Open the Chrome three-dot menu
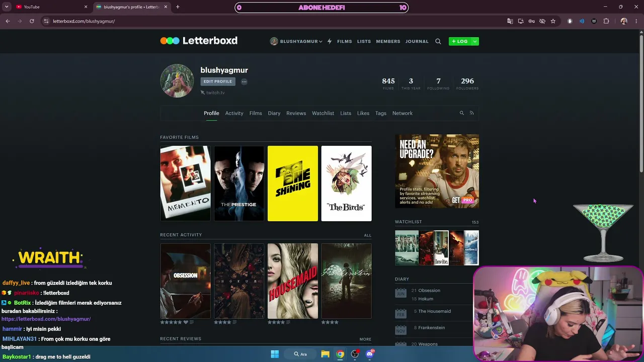Image resolution: width=644 pixels, height=362 pixels. (x=636, y=21)
